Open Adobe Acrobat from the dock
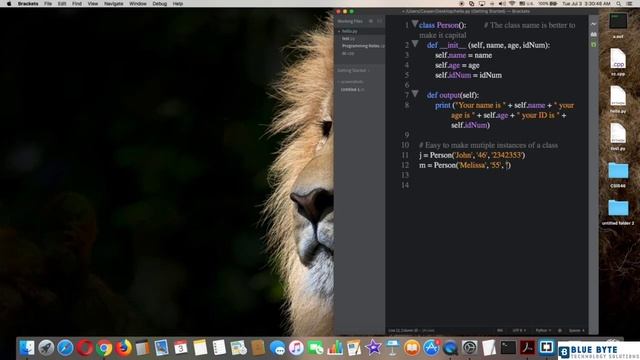This screenshot has height=360, width=640. 527,348
